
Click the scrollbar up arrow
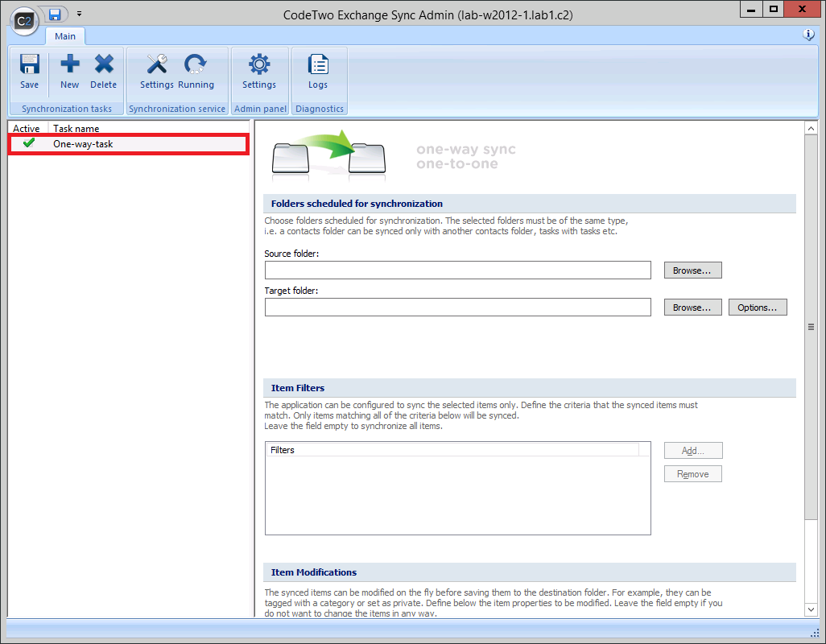(x=811, y=129)
